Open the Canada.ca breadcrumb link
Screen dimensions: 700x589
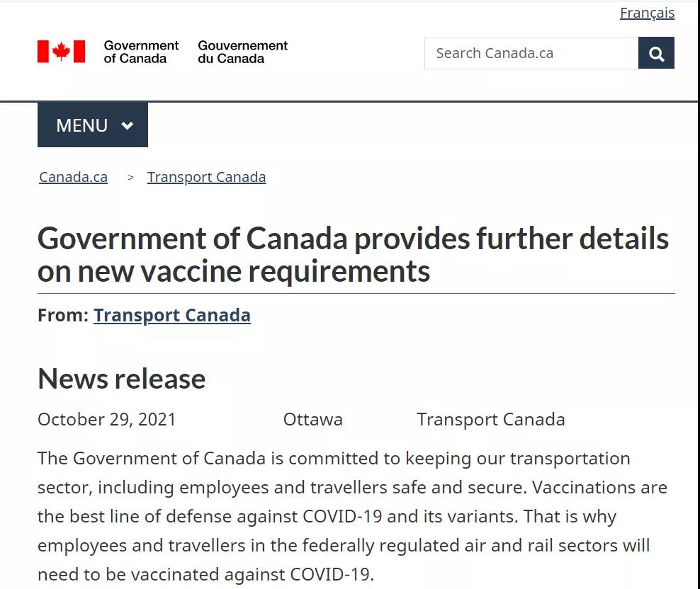73,177
